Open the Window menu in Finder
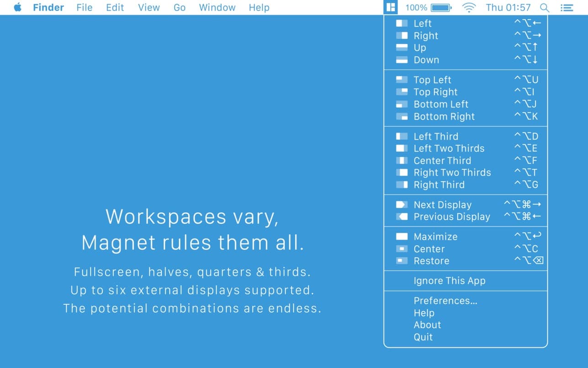The image size is (588, 368). point(217,7)
